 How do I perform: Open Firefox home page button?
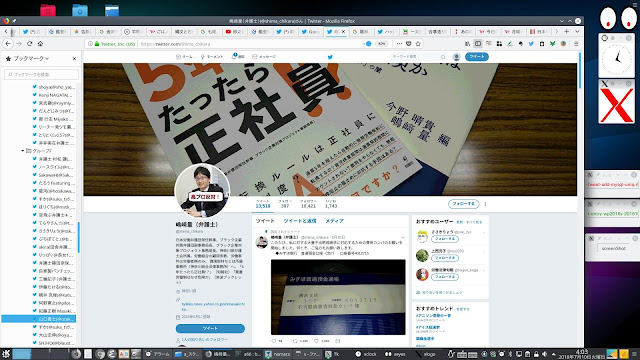40,44
